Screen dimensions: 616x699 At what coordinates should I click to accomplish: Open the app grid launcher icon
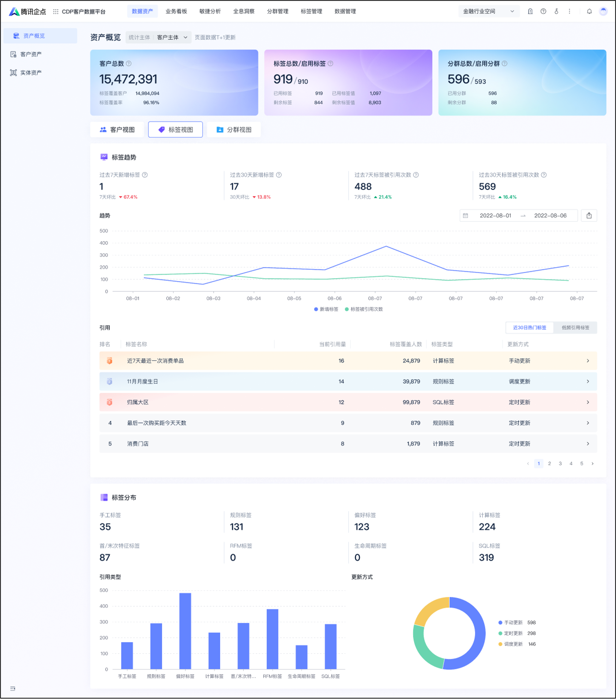click(x=56, y=11)
